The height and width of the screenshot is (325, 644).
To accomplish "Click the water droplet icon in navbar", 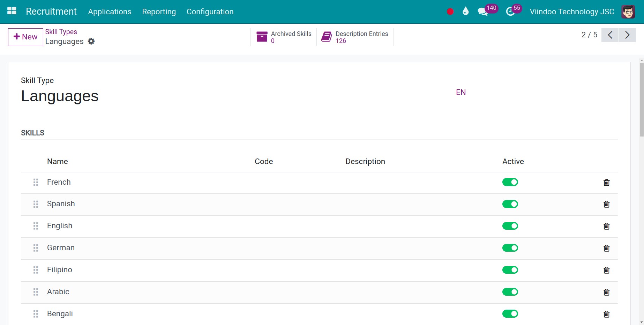I will (465, 12).
